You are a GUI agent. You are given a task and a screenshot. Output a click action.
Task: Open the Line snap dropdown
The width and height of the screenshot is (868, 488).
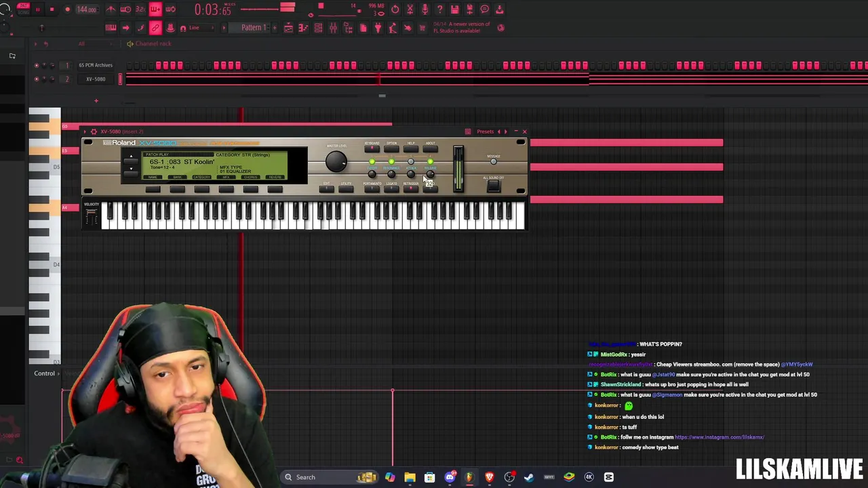[x=201, y=28]
